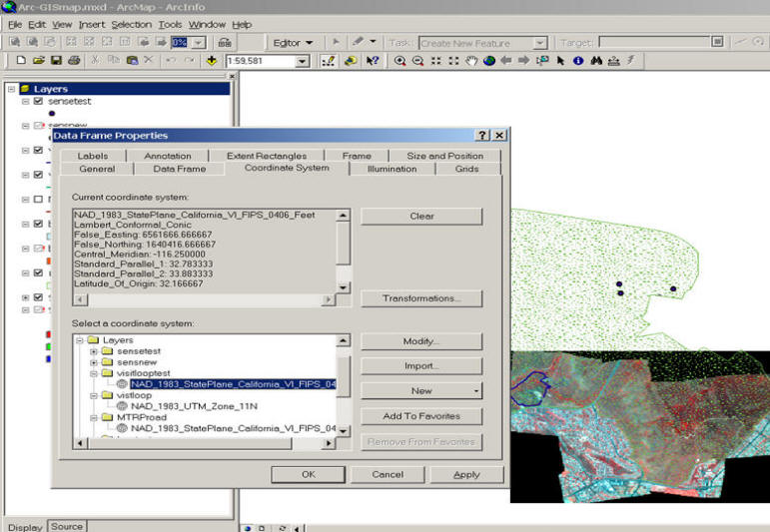The height and width of the screenshot is (532, 770).
Task: Click the Apply button
Action: 466,474
